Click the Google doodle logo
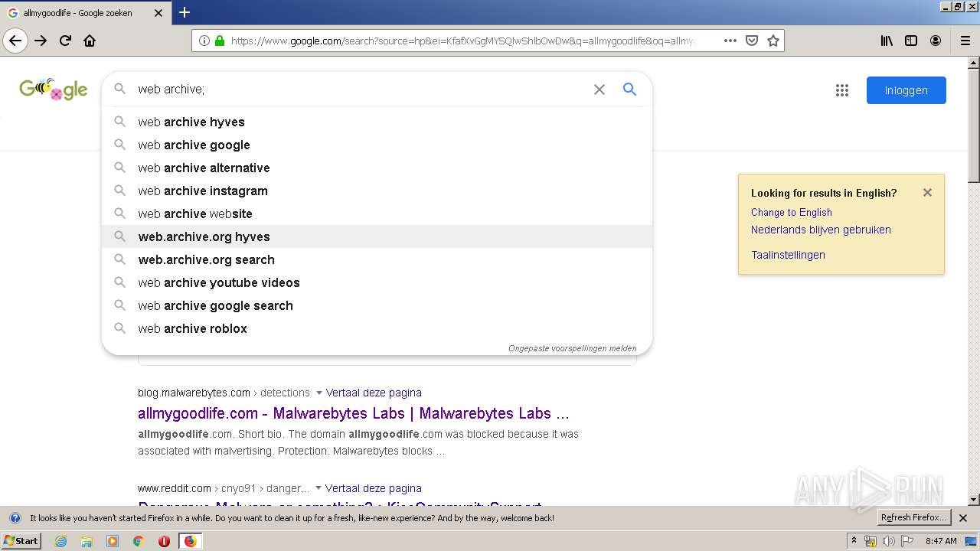This screenshot has height=551, width=980. pyautogui.click(x=54, y=90)
